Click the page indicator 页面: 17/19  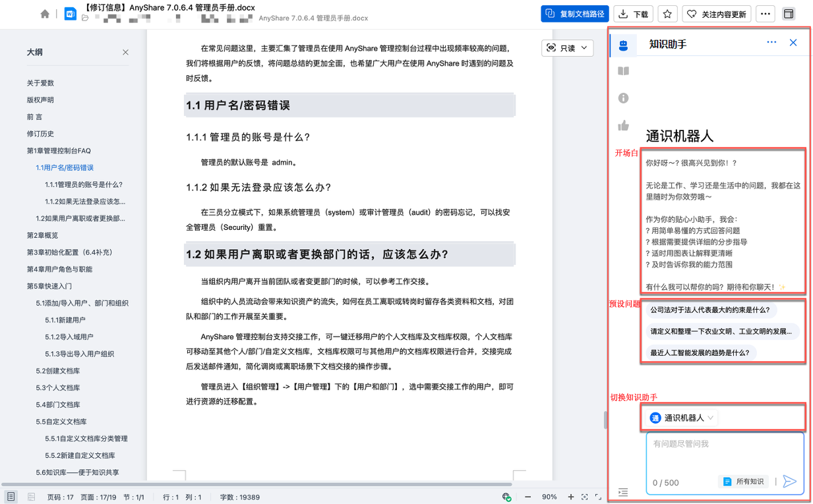click(x=98, y=497)
